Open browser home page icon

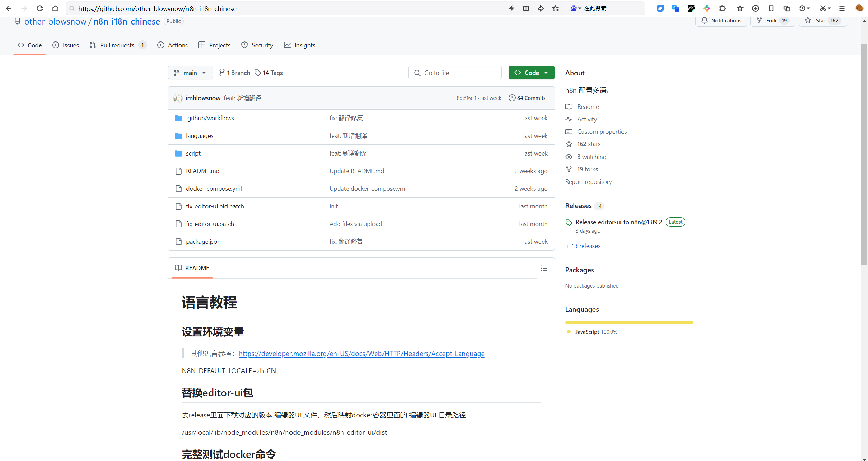(55, 8)
